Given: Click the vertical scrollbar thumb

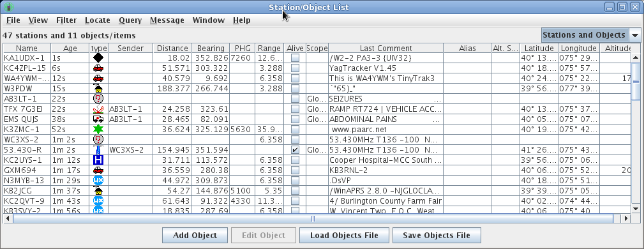Looking at the screenshot, I should pos(636,80).
